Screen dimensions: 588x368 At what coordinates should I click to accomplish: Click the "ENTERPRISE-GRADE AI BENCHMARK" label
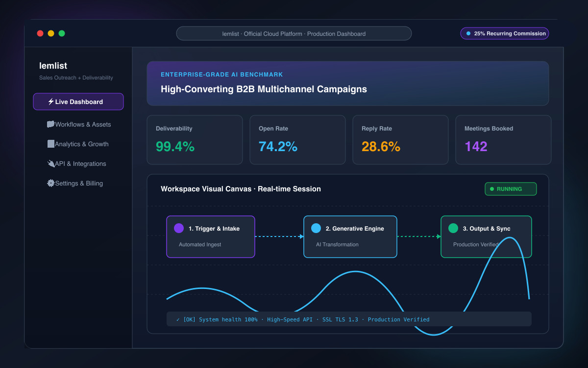pyautogui.click(x=222, y=75)
